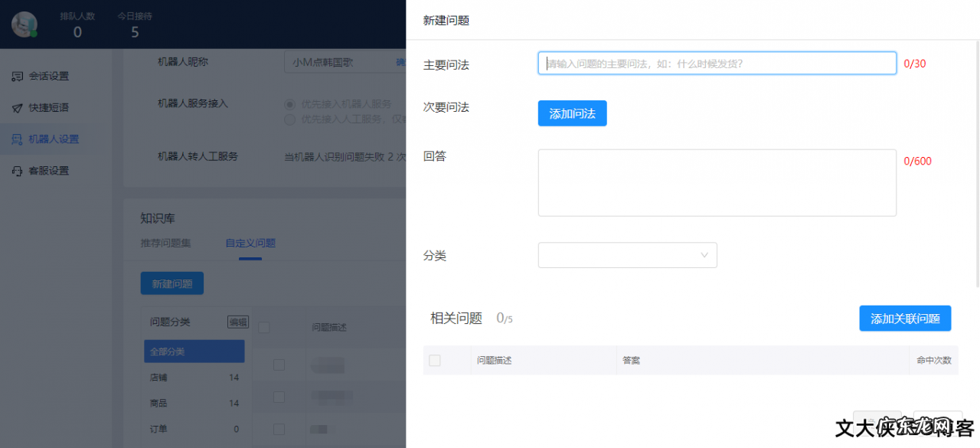Check the checkbox of the first question row

tap(279, 365)
